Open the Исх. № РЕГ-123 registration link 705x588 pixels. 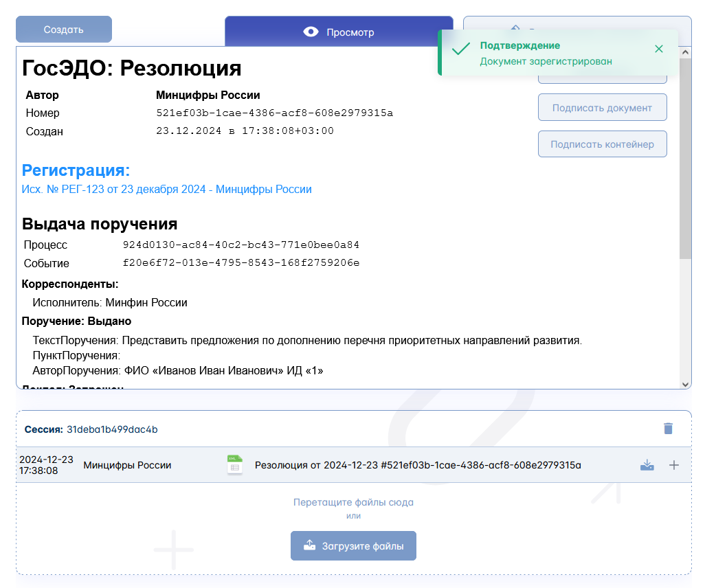pyautogui.click(x=167, y=190)
